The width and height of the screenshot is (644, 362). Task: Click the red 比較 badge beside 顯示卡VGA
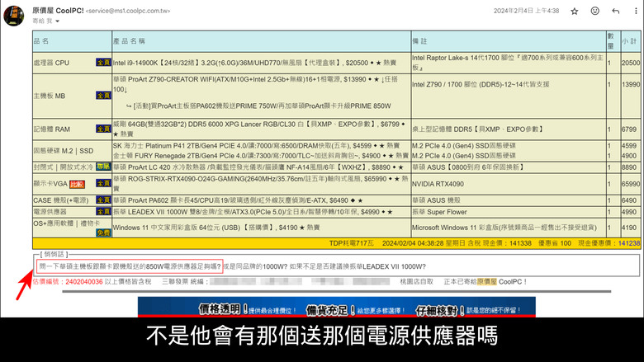point(78,185)
